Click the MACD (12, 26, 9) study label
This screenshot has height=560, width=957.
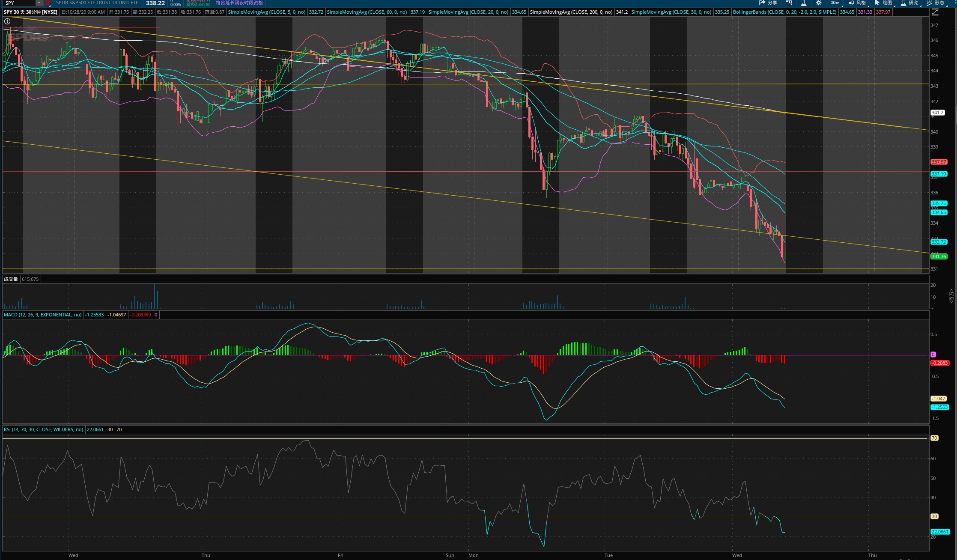coord(42,315)
